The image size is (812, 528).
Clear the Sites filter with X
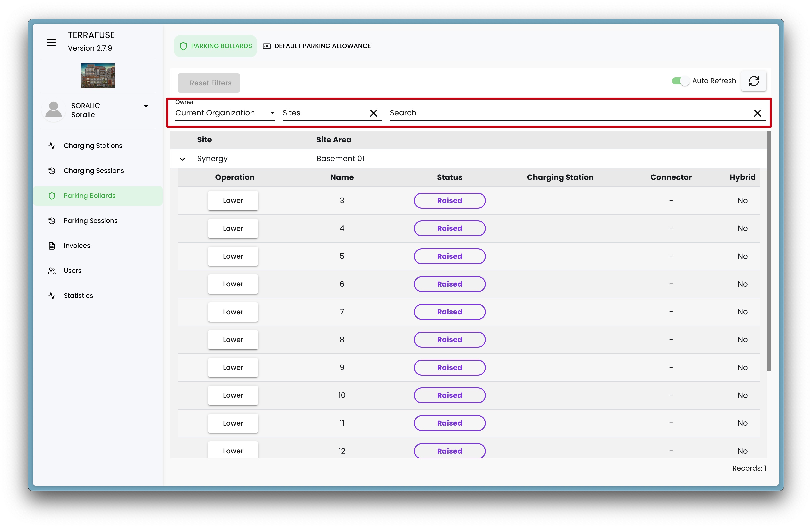click(373, 113)
